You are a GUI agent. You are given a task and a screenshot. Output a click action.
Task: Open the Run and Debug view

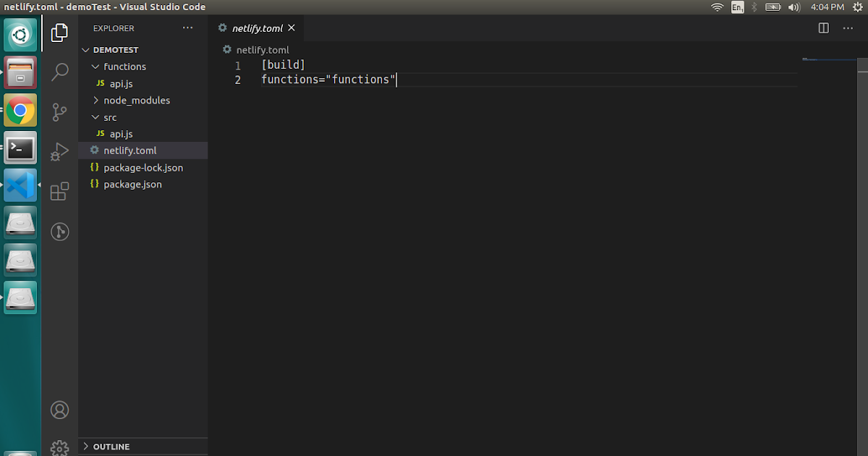click(x=59, y=151)
